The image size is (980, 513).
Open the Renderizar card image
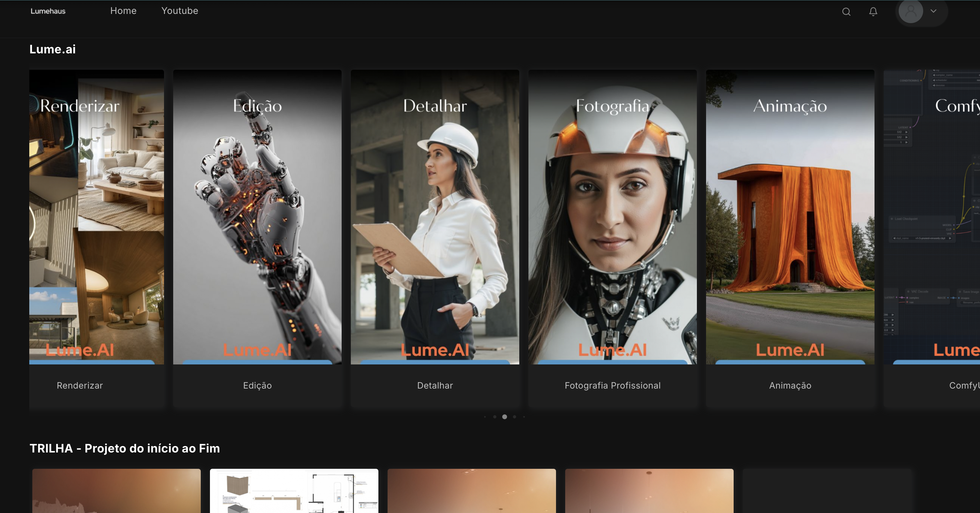[97, 217]
